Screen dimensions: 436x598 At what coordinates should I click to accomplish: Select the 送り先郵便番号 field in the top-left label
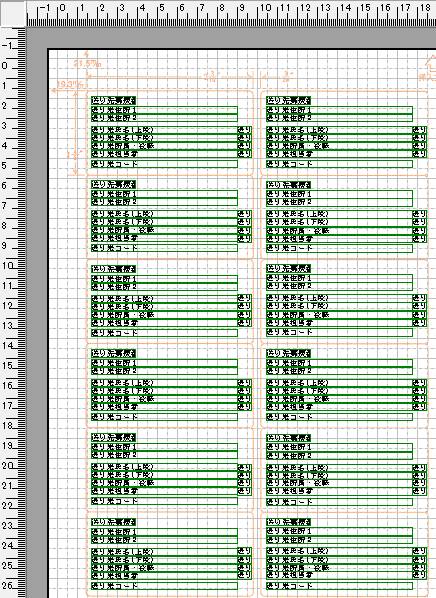coord(114,101)
